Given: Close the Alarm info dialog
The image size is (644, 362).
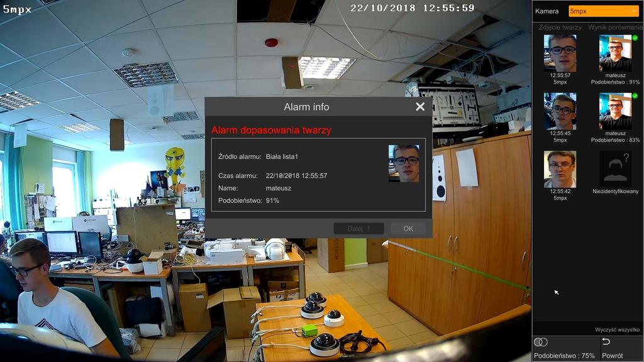Looking at the screenshot, I should pyautogui.click(x=419, y=107).
